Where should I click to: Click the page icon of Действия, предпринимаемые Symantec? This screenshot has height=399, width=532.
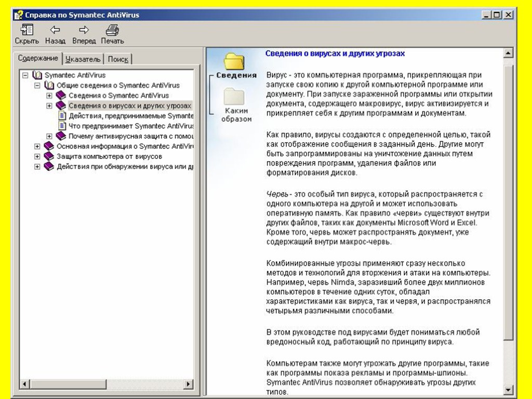(62, 116)
